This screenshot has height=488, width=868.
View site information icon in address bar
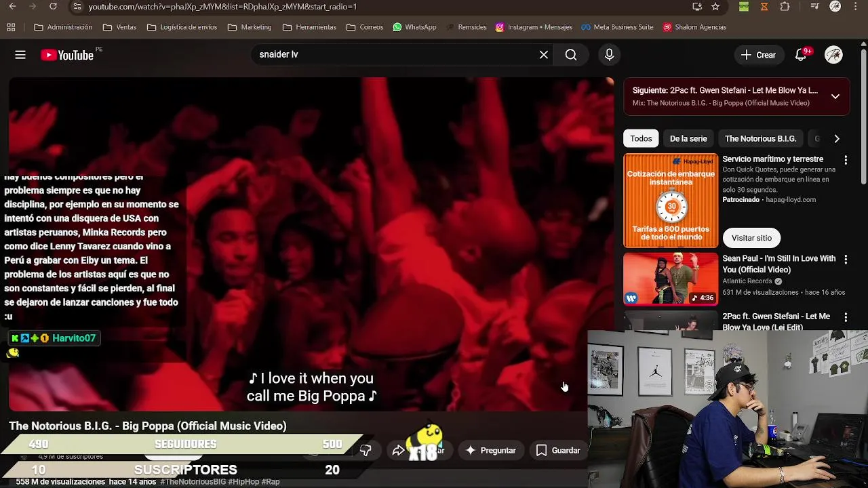pyautogui.click(x=77, y=7)
